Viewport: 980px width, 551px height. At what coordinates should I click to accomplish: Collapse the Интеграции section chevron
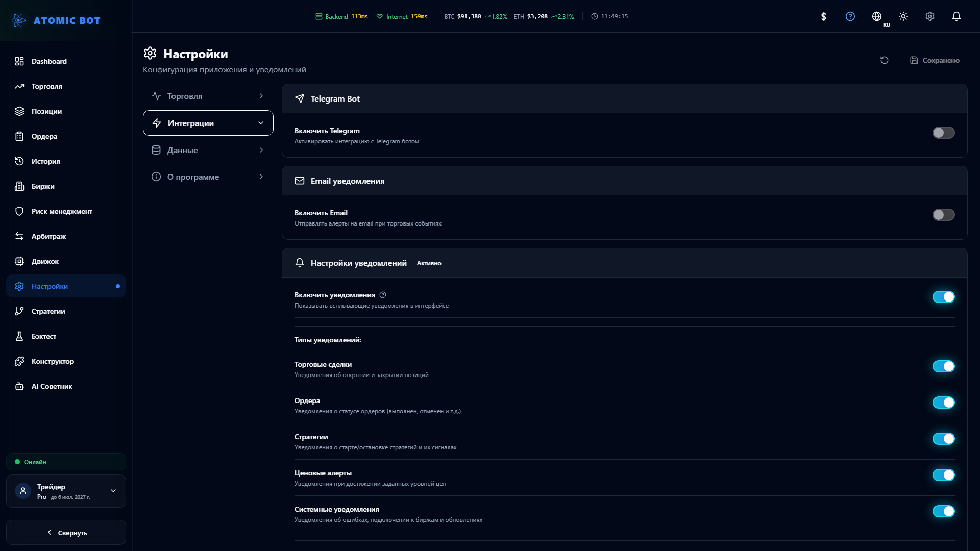coord(261,123)
